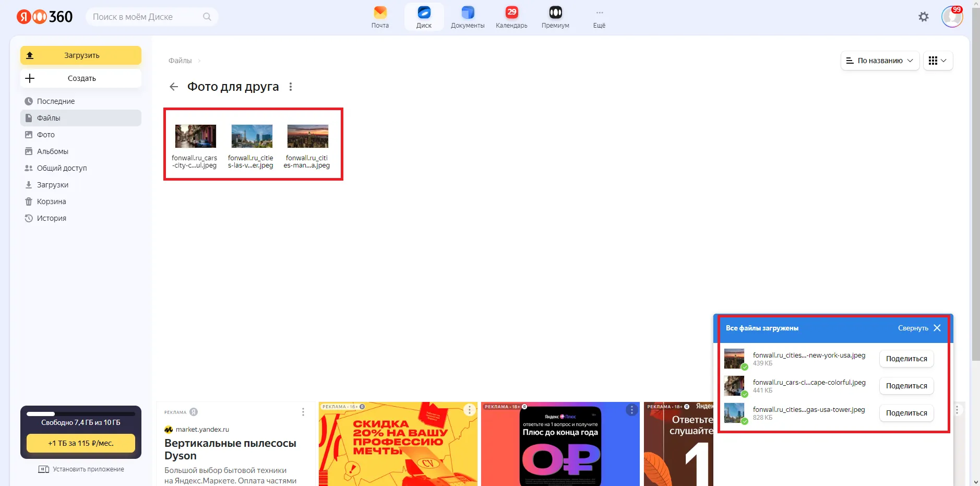Open user profile avatar
Image resolution: width=980 pixels, height=486 pixels.
952,17
